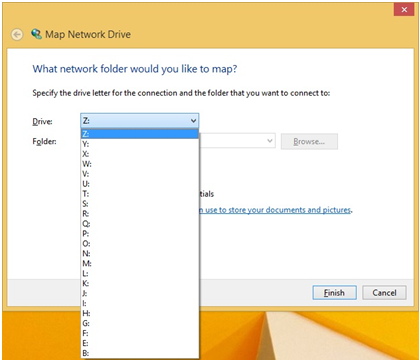Open the Folder path dropdown arrow
Image resolution: width=419 pixels, height=361 pixels.
pyautogui.click(x=270, y=141)
